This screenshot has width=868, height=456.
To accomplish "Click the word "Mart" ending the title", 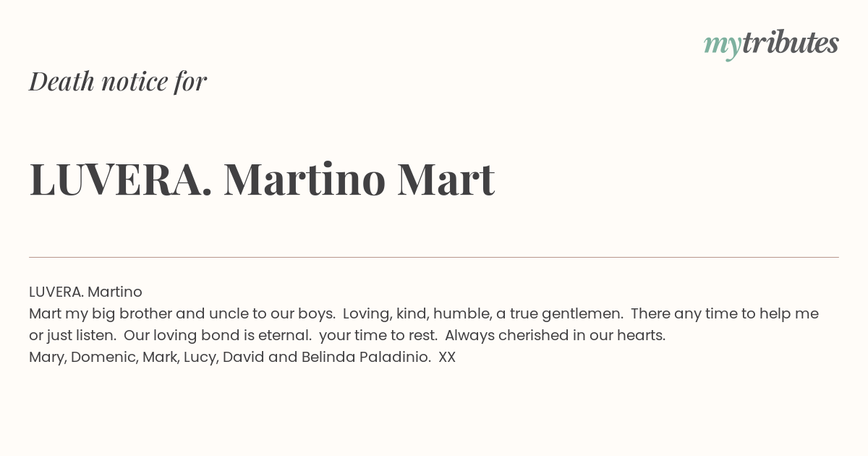I will pyautogui.click(x=446, y=180).
